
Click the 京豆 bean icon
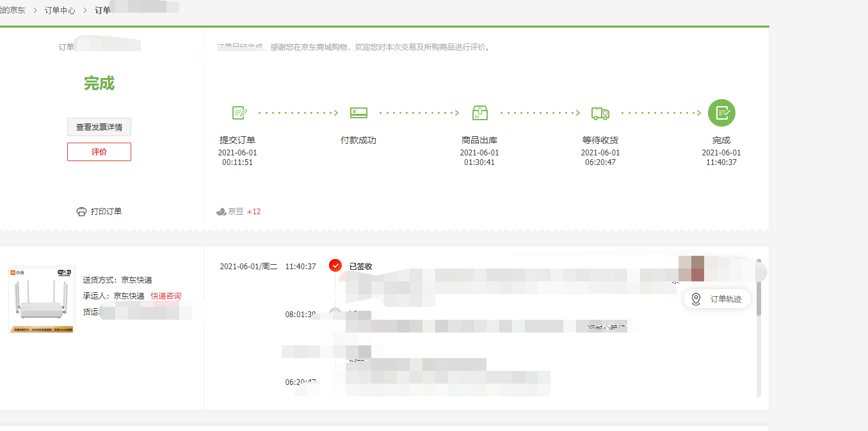(221, 212)
